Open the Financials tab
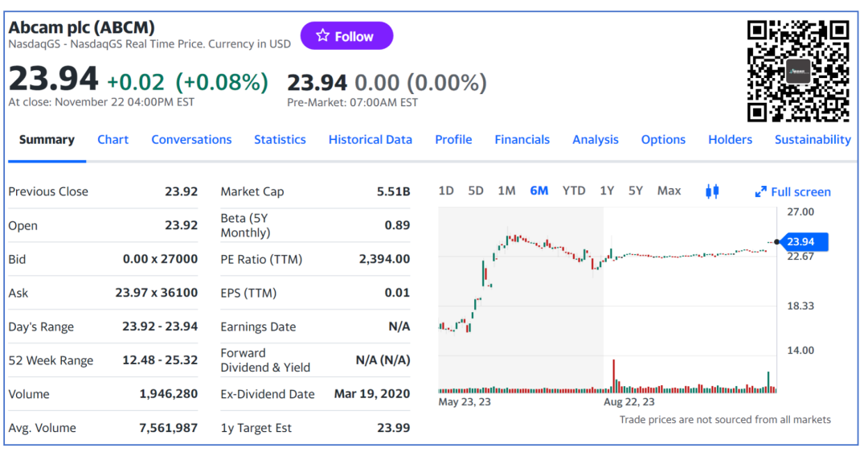 pyautogui.click(x=522, y=139)
